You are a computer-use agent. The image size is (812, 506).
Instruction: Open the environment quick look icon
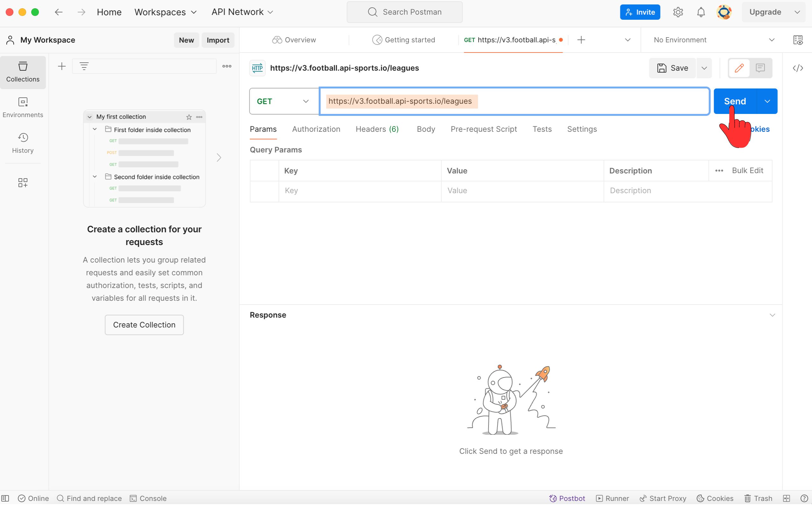click(x=798, y=40)
